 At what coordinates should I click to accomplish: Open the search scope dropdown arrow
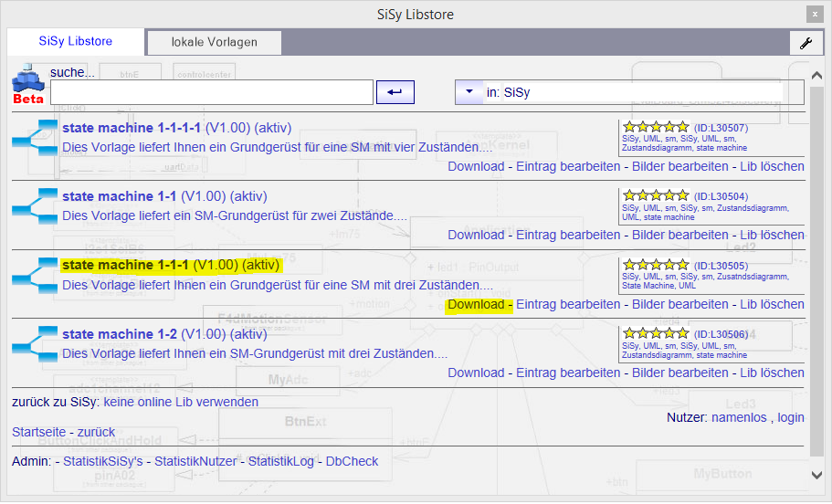point(469,92)
